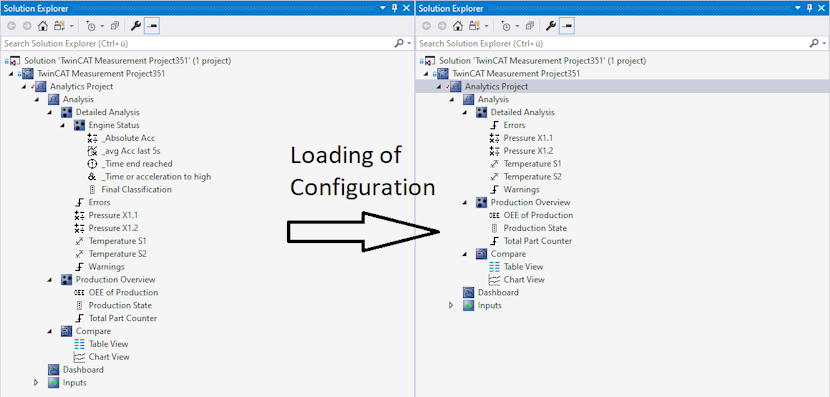This screenshot has height=397, width=830.
Task: Select Errors in left panel
Action: click(100, 203)
